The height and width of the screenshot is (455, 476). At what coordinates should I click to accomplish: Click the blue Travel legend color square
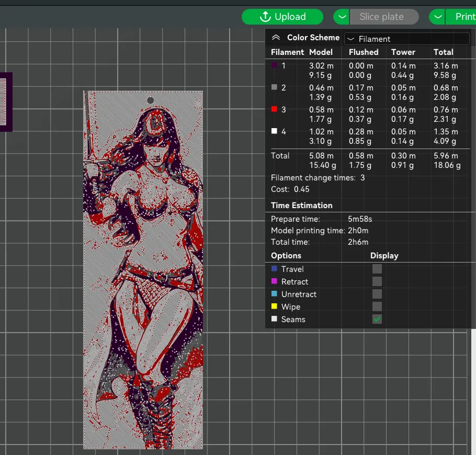pyautogui.click(x=274, y=269)
